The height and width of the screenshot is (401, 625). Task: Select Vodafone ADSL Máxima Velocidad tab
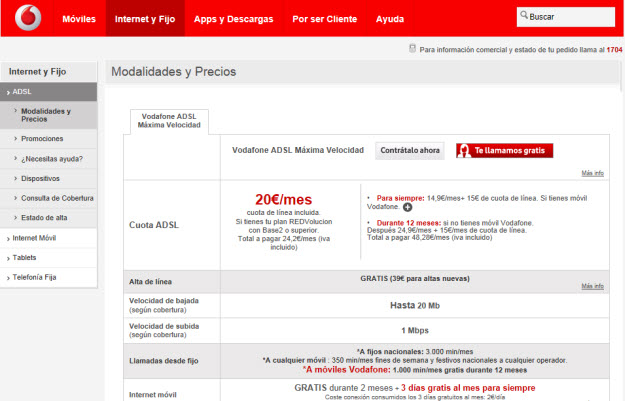(x=169, y=121)
